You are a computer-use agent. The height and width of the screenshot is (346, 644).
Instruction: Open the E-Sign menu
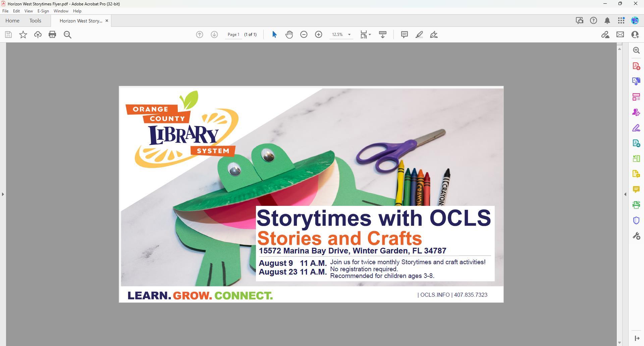(43, 11)
